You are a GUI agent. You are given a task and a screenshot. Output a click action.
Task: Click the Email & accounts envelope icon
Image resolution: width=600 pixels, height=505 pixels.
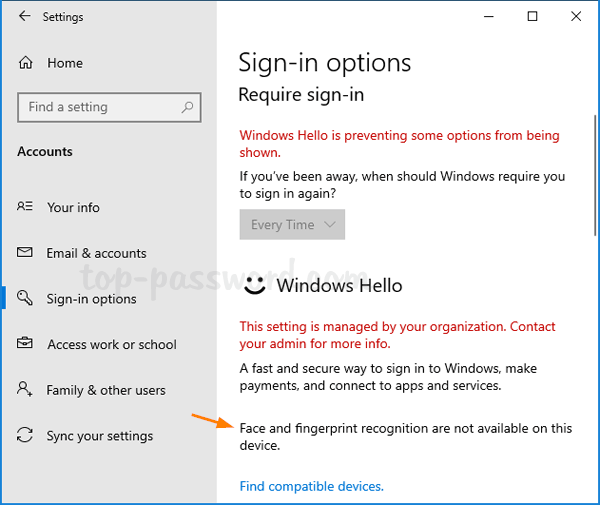[24, 252]
